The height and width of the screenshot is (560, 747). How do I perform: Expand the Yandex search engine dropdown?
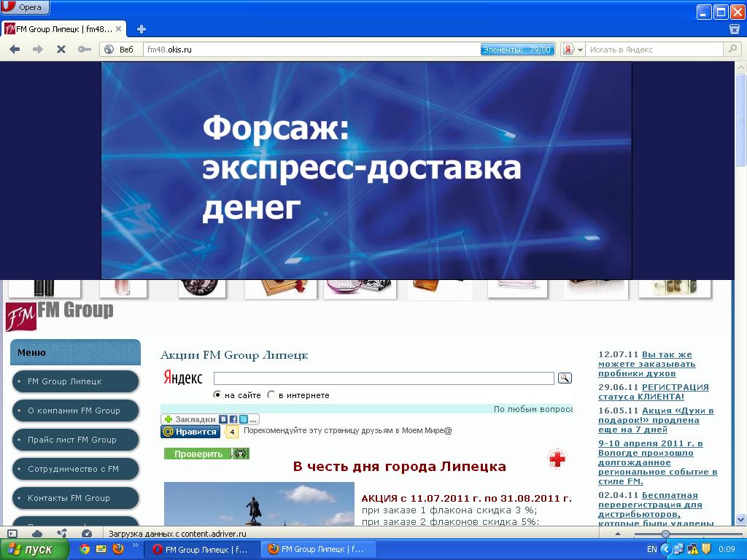point(580,50)
